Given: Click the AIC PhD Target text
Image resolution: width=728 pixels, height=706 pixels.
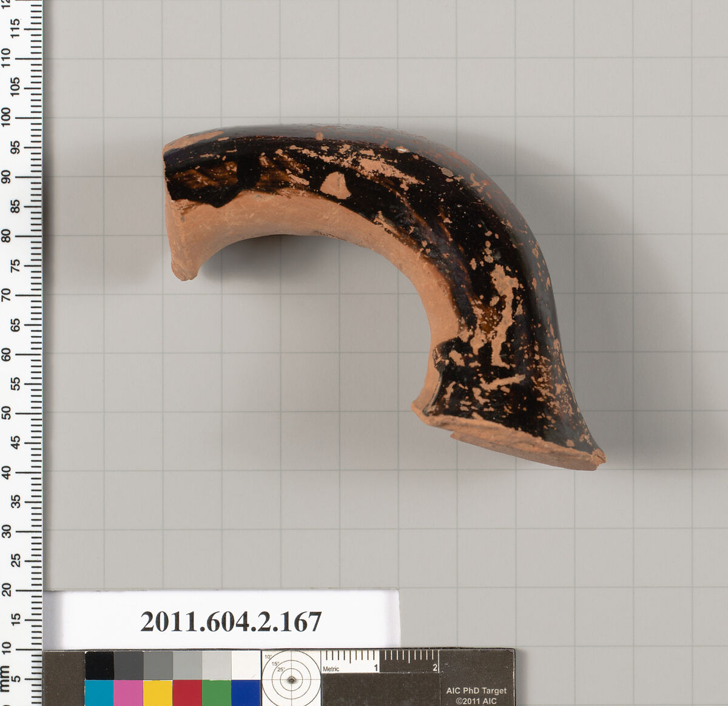Looking at the screenshot, I should click(x=476, y=690).
